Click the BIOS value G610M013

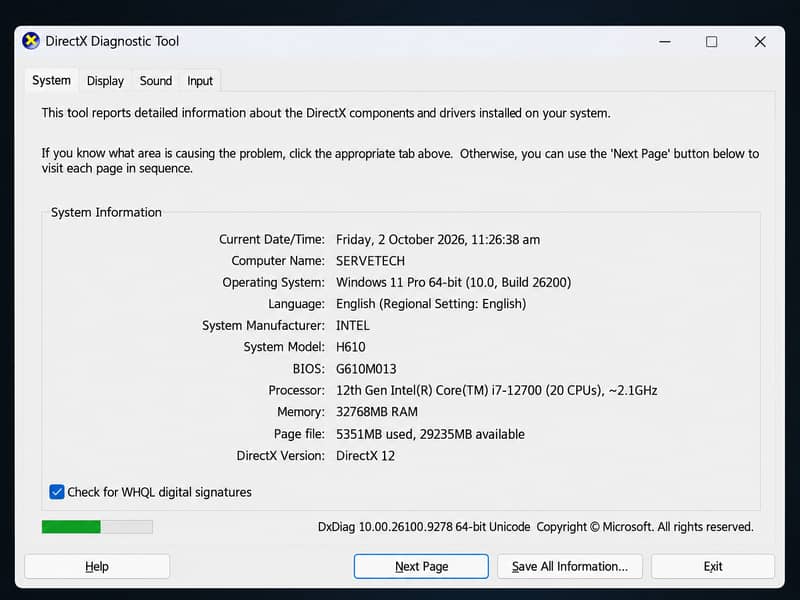coord(366,368)
